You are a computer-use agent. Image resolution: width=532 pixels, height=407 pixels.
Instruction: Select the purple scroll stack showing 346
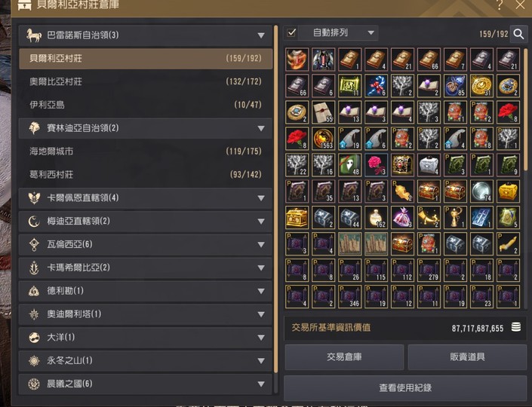[350, 296]
